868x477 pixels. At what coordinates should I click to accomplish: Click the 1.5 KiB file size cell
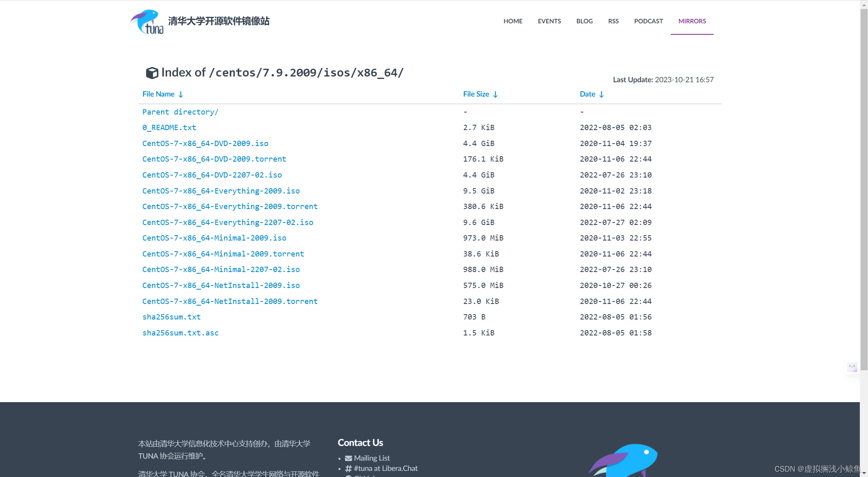coord(479,333)
